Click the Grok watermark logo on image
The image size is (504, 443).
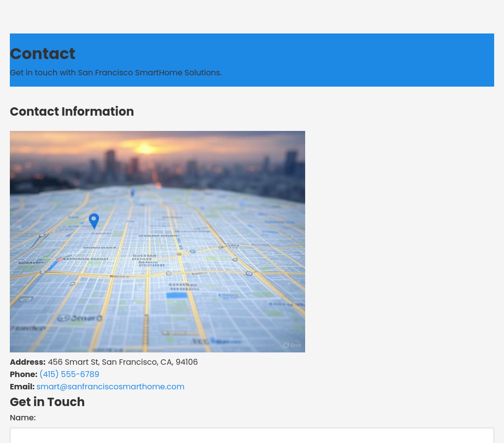pos(292,345)
